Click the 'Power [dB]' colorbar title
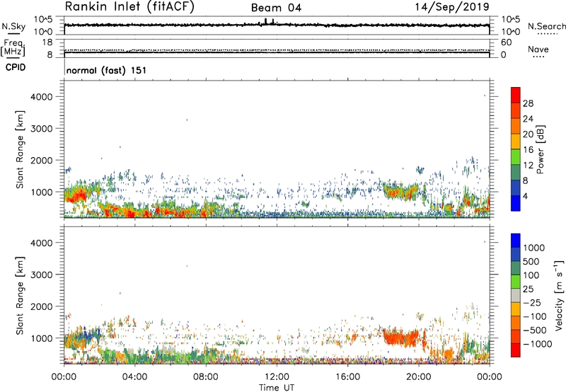Image resolution: width=566 pixels, height=392 pixels. point(540,149)
